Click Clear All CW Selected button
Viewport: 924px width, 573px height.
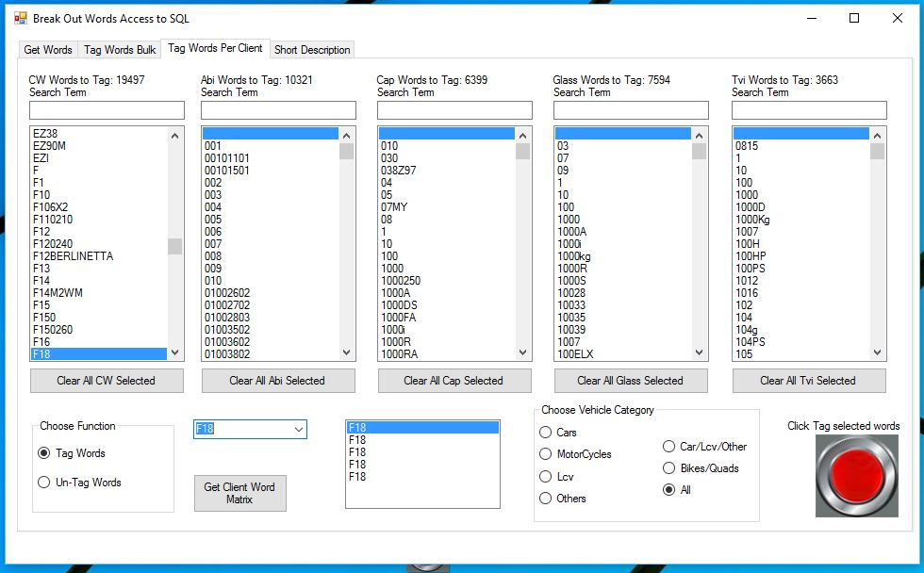pos(107,381)
